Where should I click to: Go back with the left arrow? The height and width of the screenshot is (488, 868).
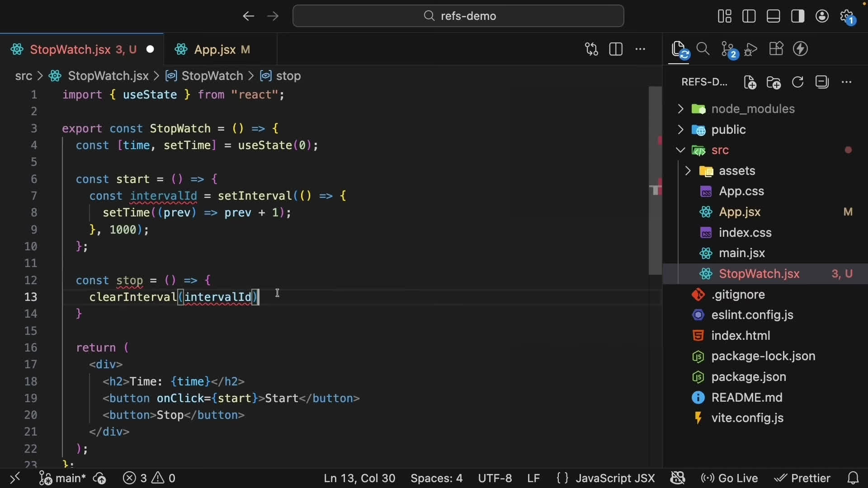click(x=248, y=16)
